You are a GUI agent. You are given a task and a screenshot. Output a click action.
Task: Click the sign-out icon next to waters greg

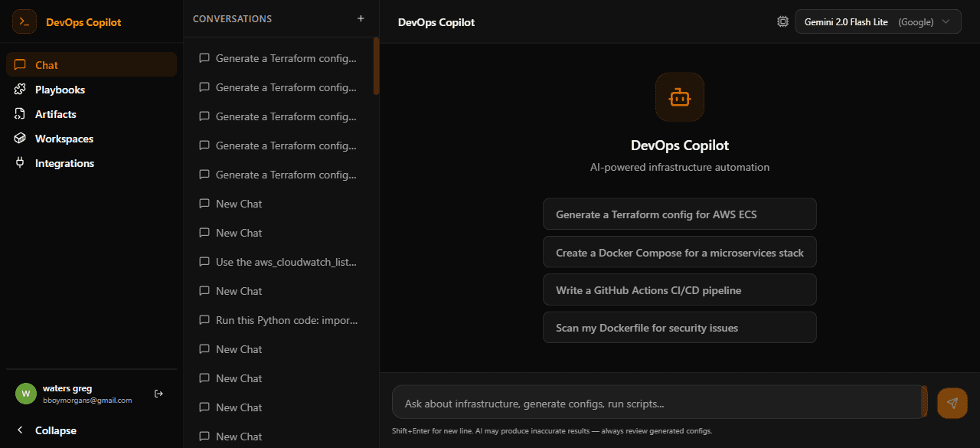pyautogui.click(x=158, y=393)
